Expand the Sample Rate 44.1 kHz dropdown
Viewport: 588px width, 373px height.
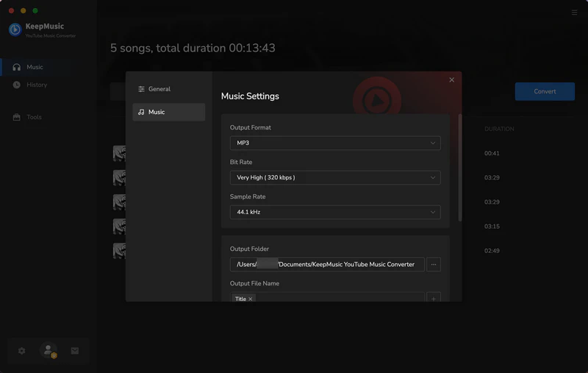point(335,212)
